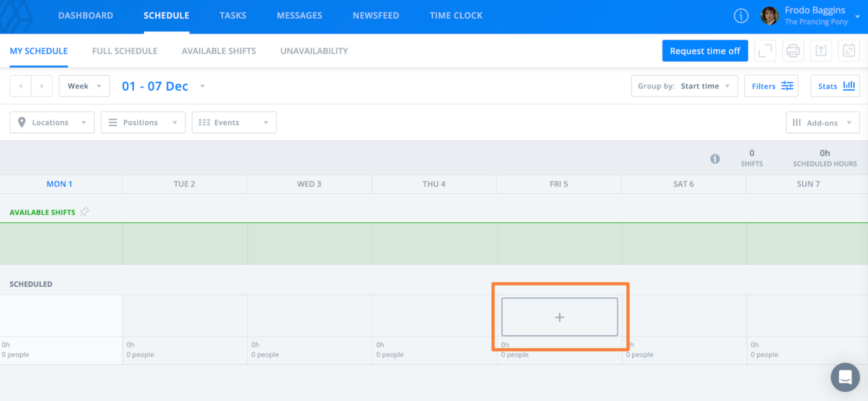Open the Filters panel button
Image resolution: width=868 pixels, height=401 pixels.
[771, 86]
